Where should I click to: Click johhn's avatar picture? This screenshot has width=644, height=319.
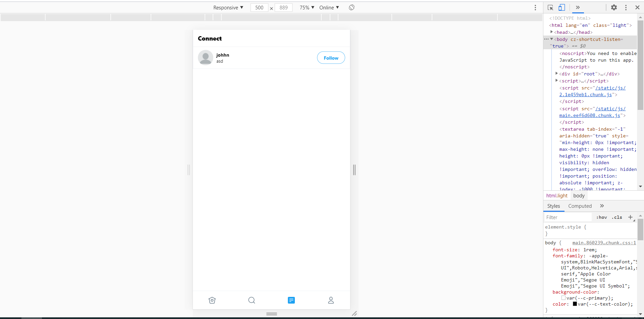click(x=206, y=58)
